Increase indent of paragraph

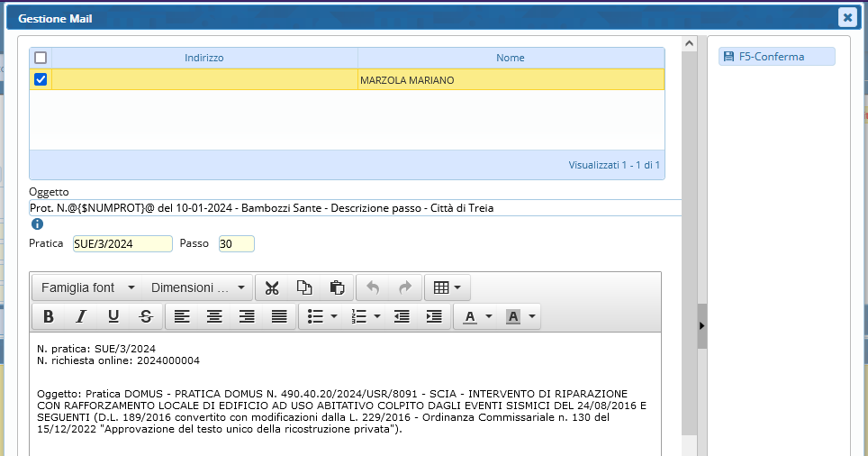(x=434, y=316)
